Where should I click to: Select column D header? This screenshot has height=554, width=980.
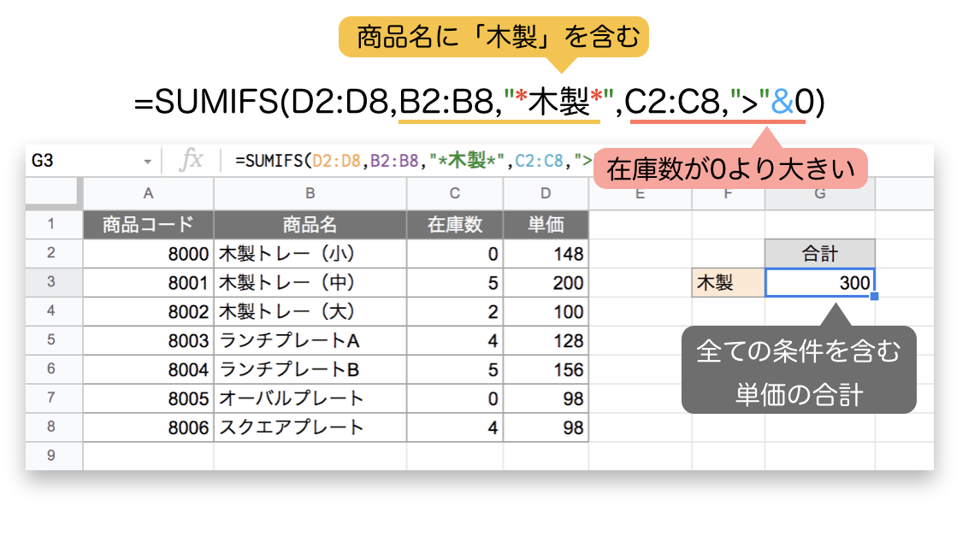point(546,193)
